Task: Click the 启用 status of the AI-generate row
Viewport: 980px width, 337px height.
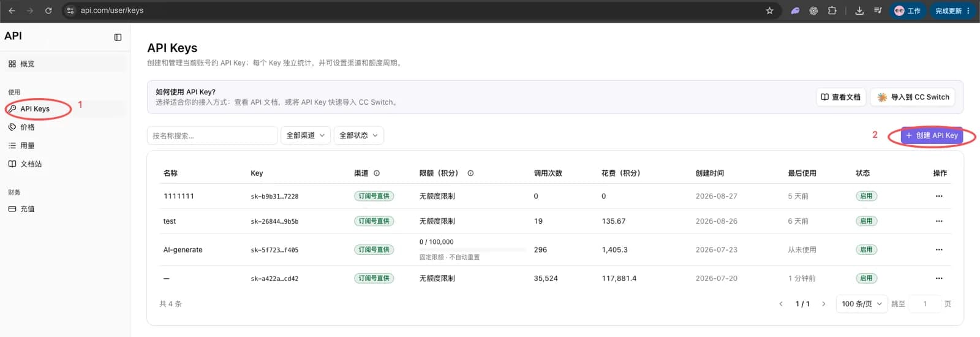Action: 866,249
